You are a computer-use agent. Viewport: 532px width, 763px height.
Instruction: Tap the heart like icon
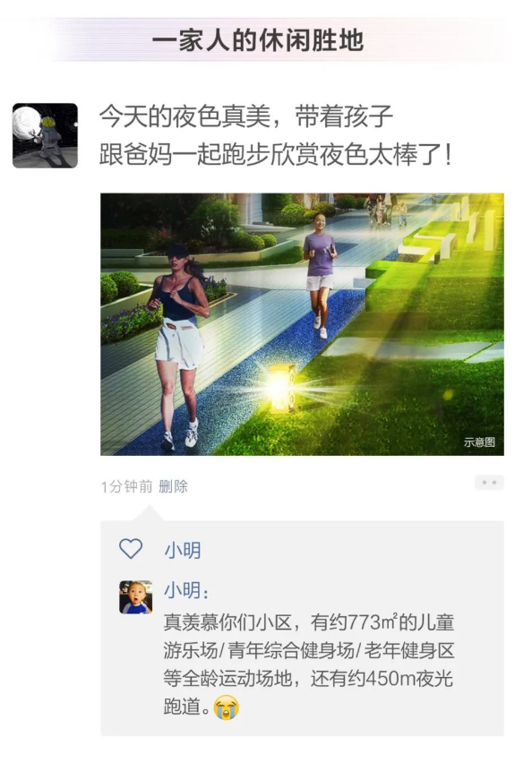pos(131,549)
